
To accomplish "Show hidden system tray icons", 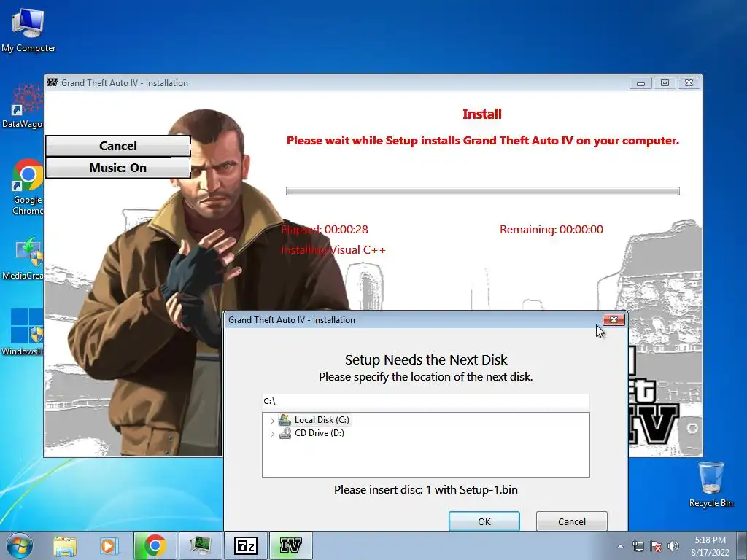I will 620,546.
